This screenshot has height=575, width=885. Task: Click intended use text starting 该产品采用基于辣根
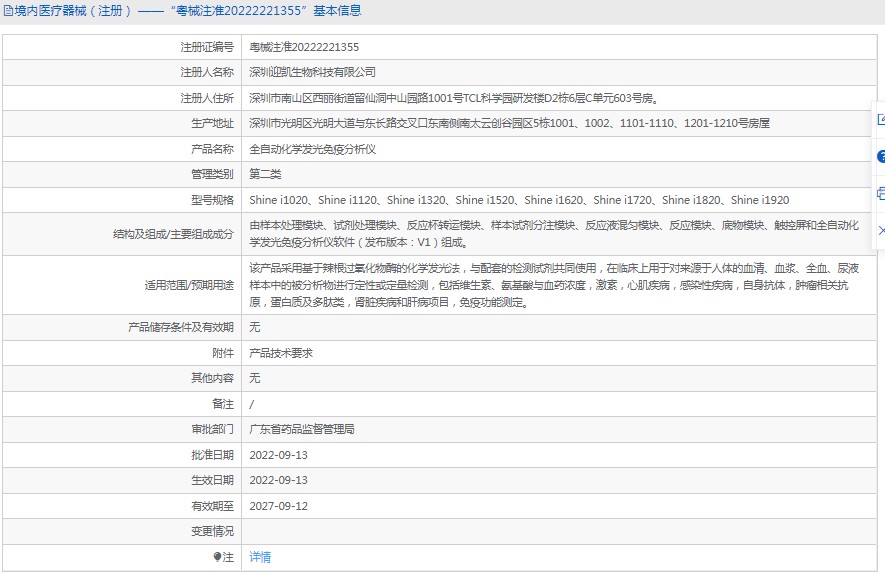pos(554,285)
